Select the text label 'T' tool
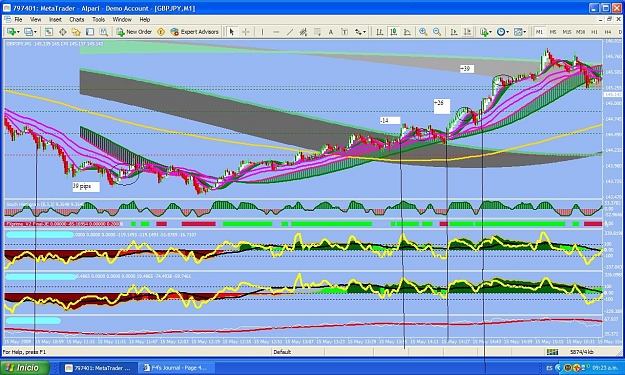The image size is (625, 375). [344, 32]
